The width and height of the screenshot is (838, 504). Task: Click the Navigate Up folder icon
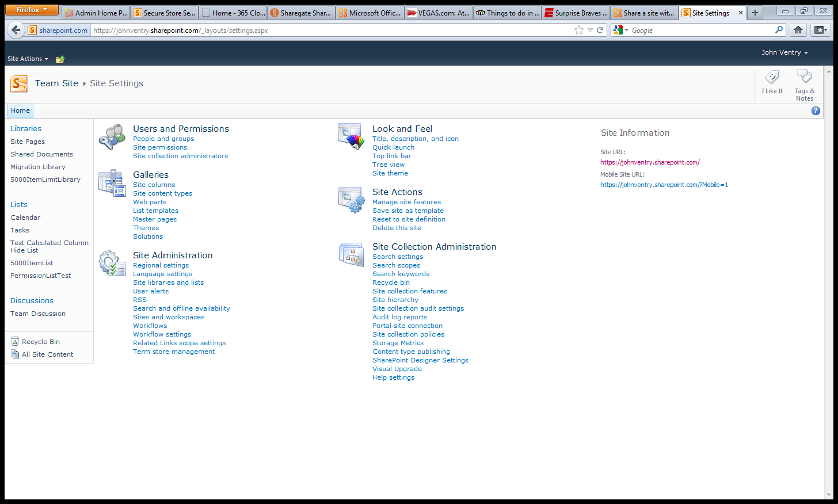point(60,59)
